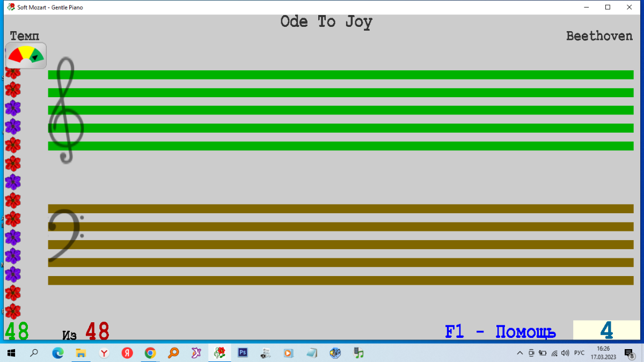644x362 pixels.
Task: Open Wi-Fi network settings in tray
Action: coord(554,353)
